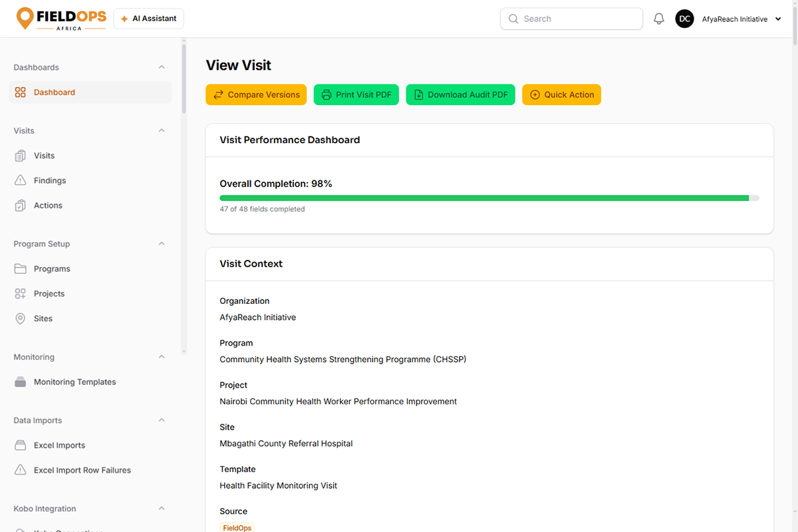This screenshot has width=798, height=532.
Task: Click the Projects grid-plus icon
Action: [x=21, y=293]
